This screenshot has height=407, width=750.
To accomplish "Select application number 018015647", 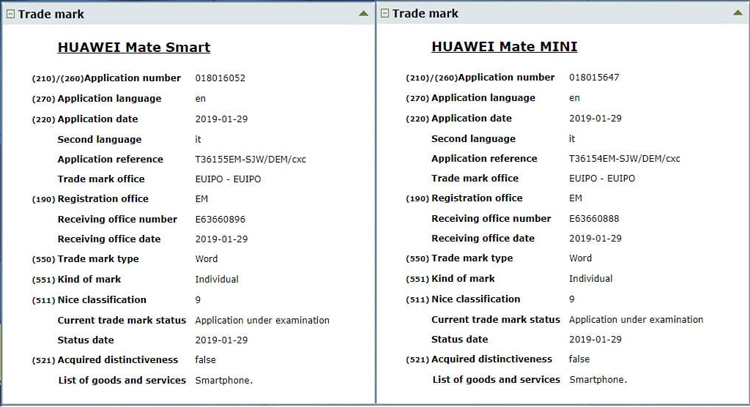I will (594, 77).
